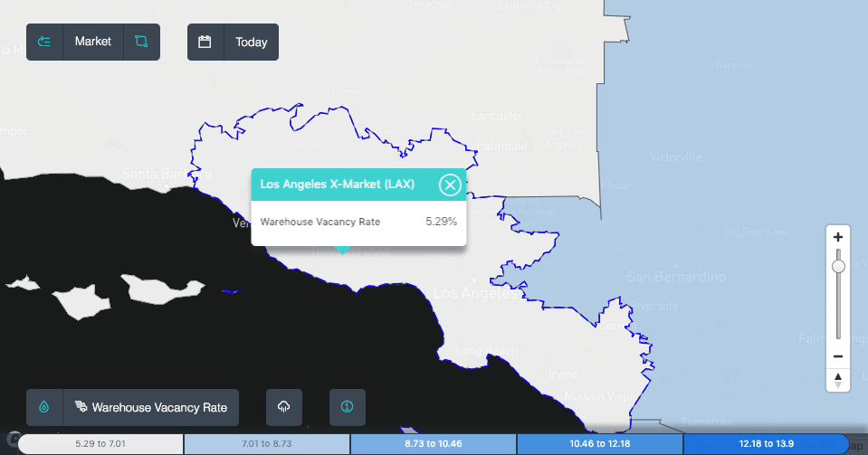This screenshot has height=455, width=868.
Task: Select the 5.29 to 7.01 legend range
Action: (100, 444)
